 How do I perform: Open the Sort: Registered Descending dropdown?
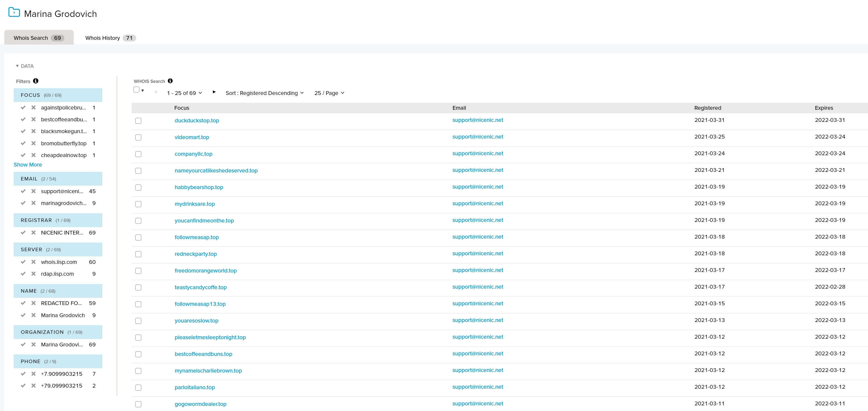[x=264, y=93]
